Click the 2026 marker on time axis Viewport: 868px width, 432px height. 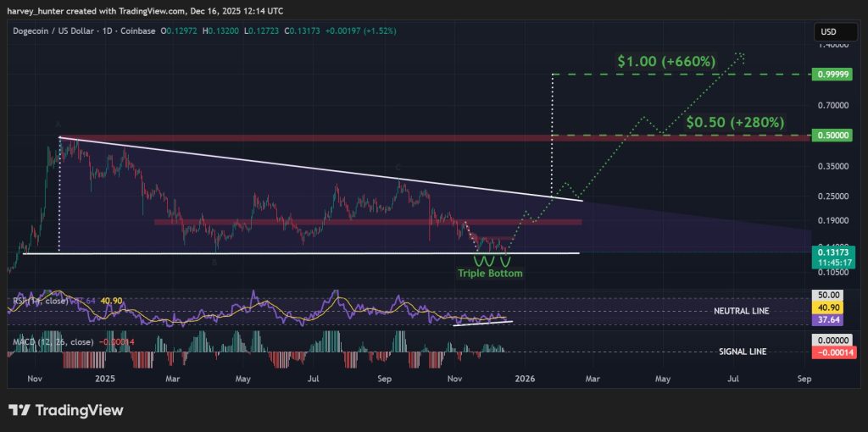click(x=524, y=378)
